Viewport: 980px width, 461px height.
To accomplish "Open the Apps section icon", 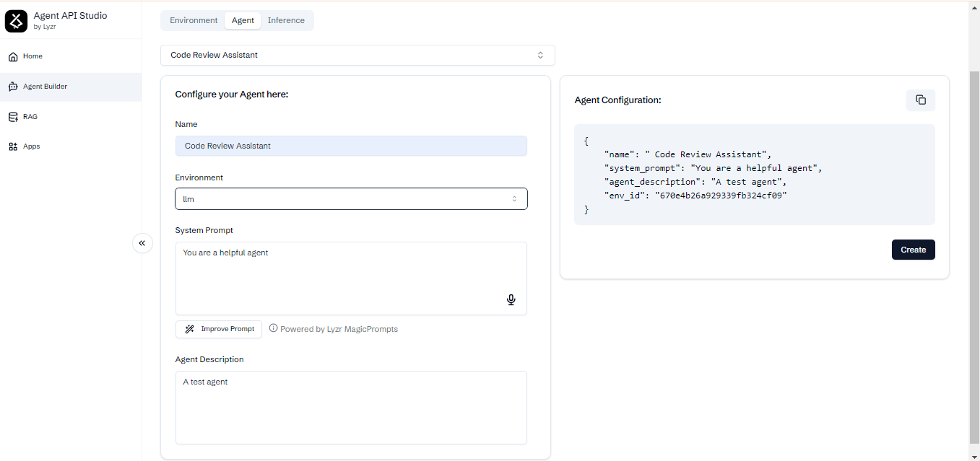I will point(12,146).
